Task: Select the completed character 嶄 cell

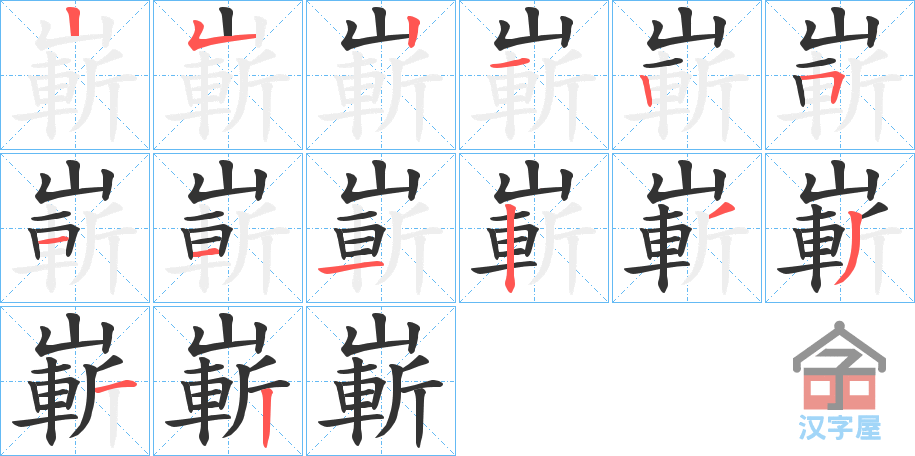Action: tap(381, 381)
